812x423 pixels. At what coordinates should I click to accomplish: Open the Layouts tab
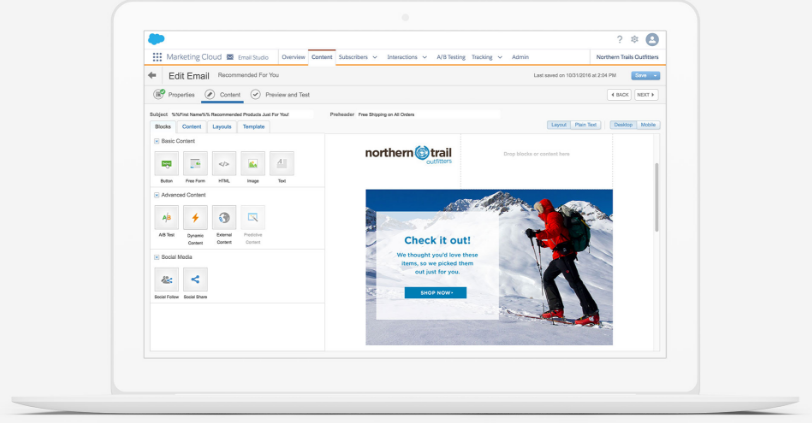tap(221, 127)
